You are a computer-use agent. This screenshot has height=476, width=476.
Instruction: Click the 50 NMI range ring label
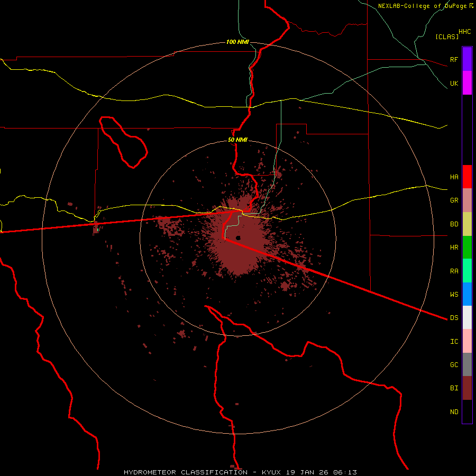coord(237,140)
